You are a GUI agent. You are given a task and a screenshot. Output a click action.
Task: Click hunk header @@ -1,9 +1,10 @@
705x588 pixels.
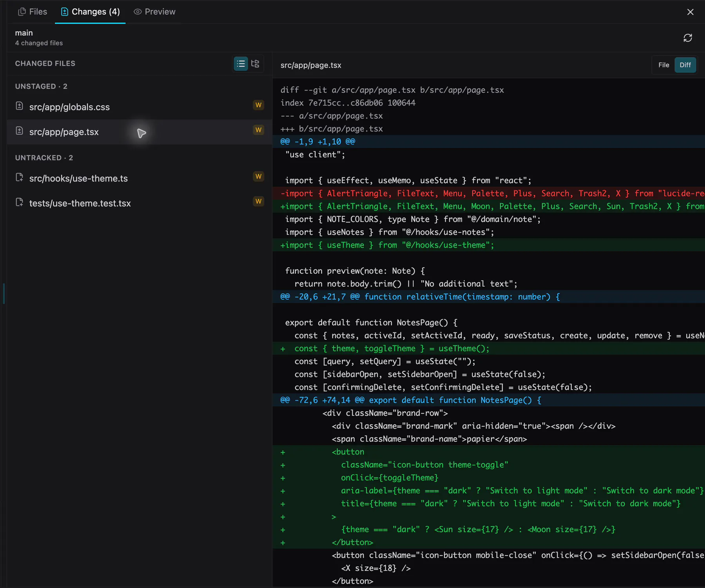click(x=489, y=142)
